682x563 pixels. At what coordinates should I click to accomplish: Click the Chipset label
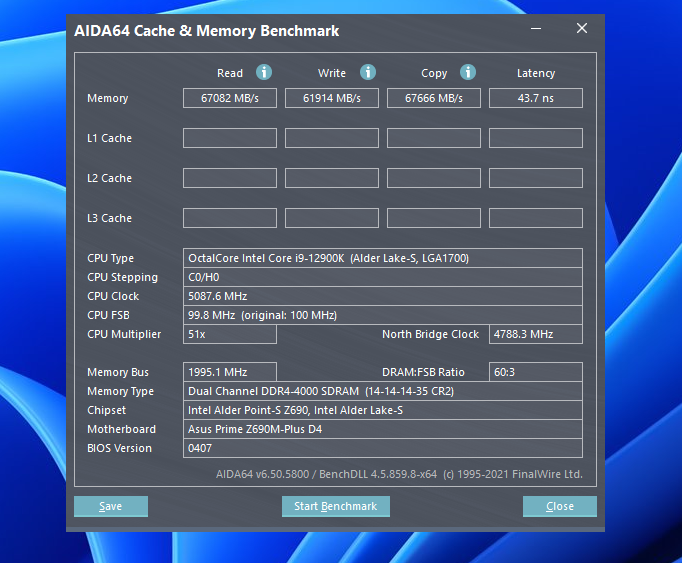tap(107, 410)
